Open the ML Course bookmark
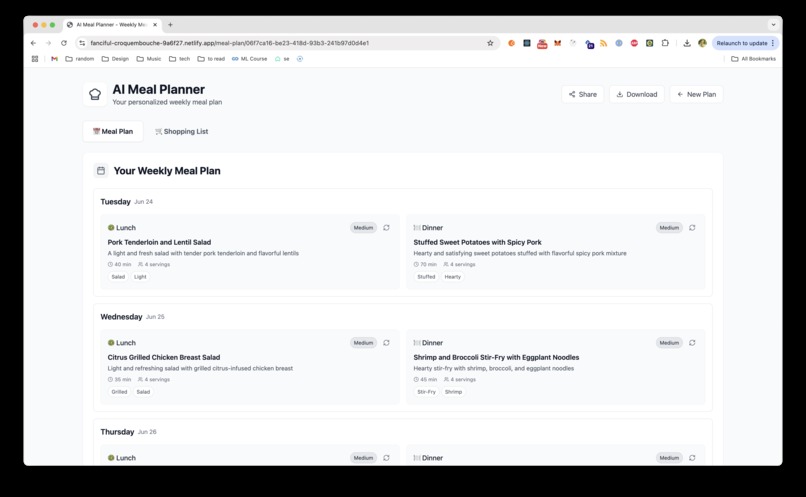 tap(249, 59)
